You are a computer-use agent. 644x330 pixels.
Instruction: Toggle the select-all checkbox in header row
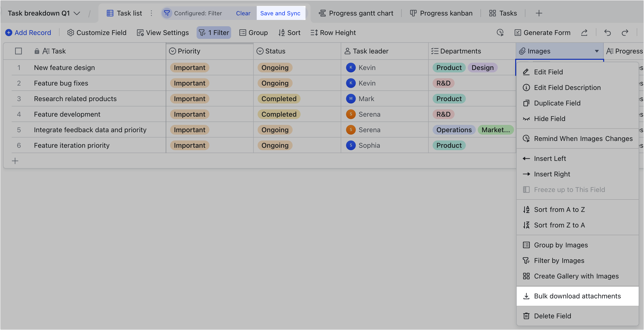[18, 51]
